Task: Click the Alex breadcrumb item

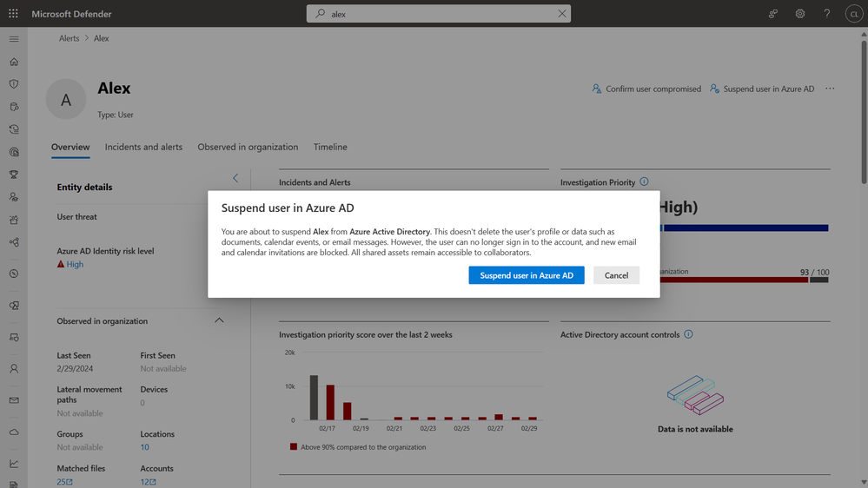Action: [102, 38]
